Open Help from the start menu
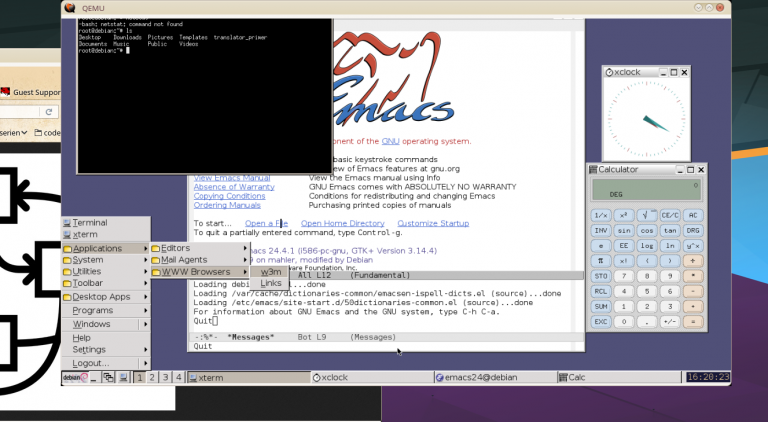Viewport: 768px width, 422px height. [106, 338]
